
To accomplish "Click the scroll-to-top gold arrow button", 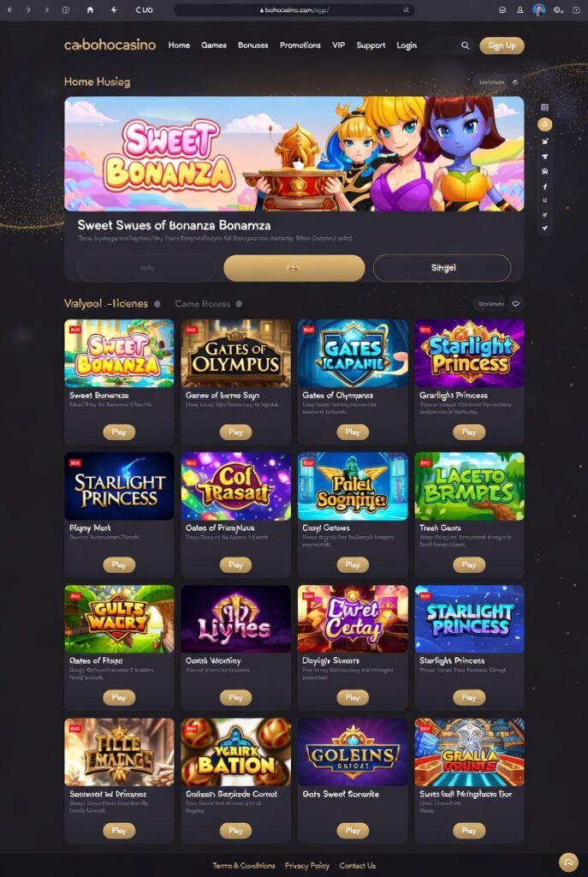I will tap(568, 862).
